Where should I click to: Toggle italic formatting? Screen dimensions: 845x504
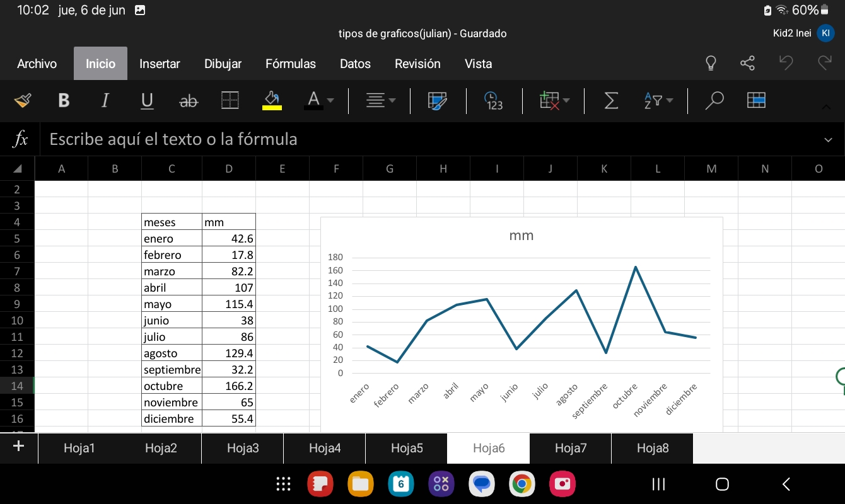(x=105, y=101)
